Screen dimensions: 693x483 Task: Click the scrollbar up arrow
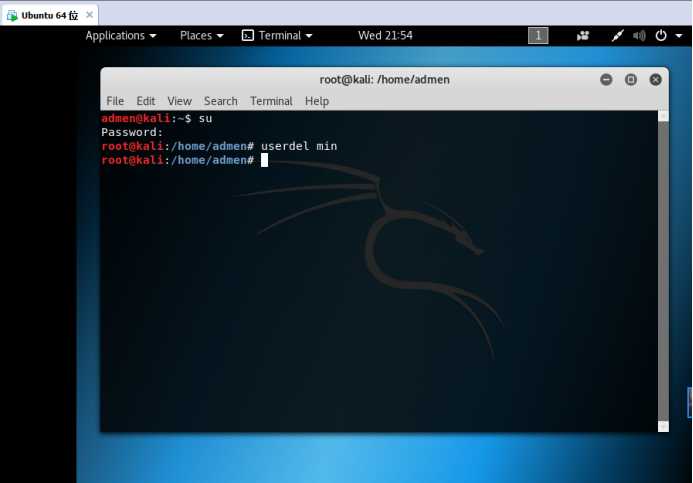click(663, 116)
